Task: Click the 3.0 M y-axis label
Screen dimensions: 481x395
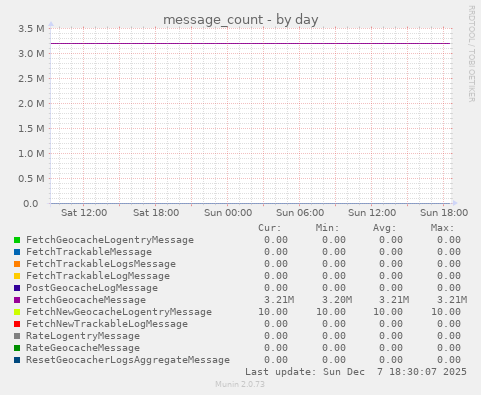Action: point(31,54)
